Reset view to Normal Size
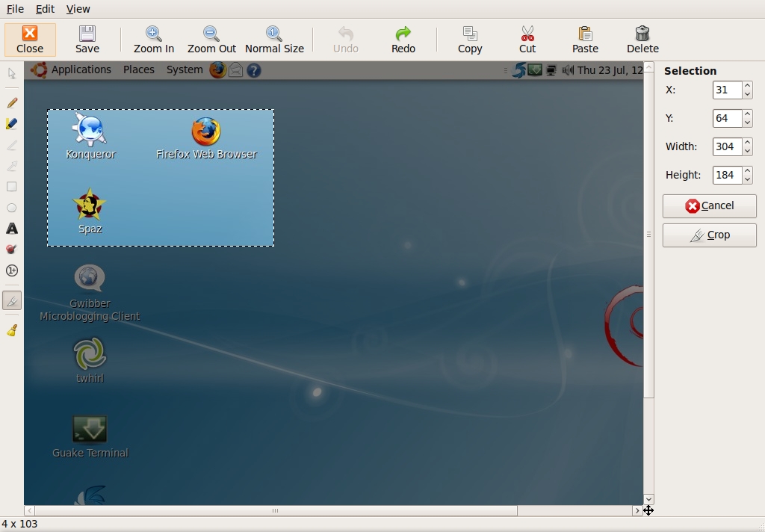 pyautogui.click(x=274, y=40)
